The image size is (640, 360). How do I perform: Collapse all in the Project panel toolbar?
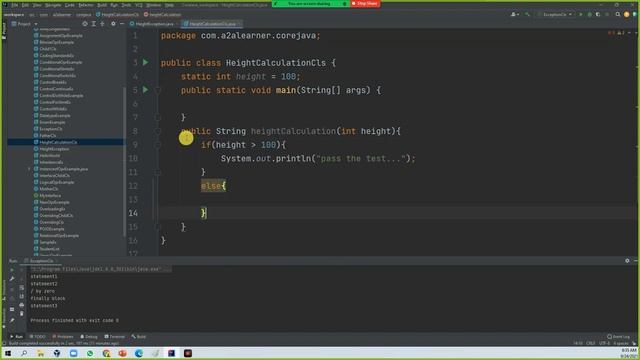pos(102,24)
